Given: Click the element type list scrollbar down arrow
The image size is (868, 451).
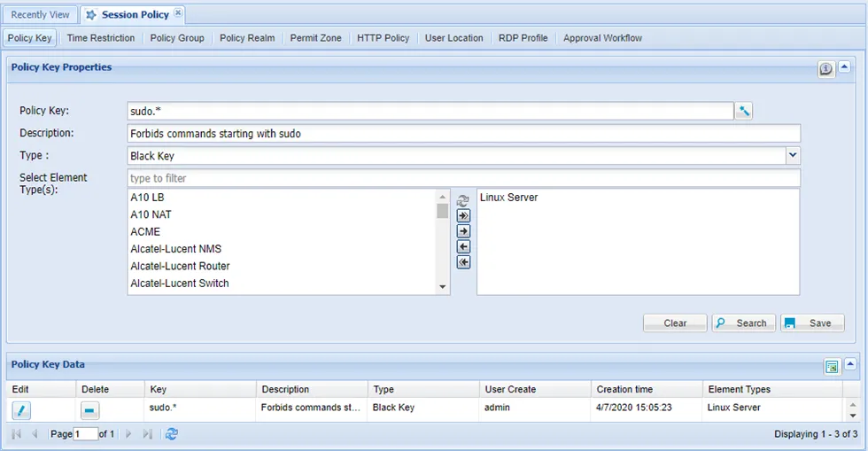Looking at the screenshot, I should 442,286.
